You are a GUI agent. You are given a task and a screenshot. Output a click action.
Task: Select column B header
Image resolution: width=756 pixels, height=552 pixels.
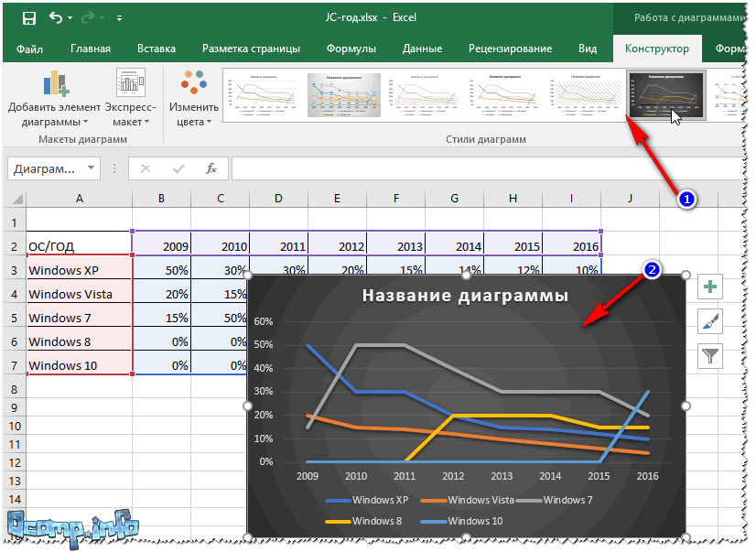pos(161,199)
